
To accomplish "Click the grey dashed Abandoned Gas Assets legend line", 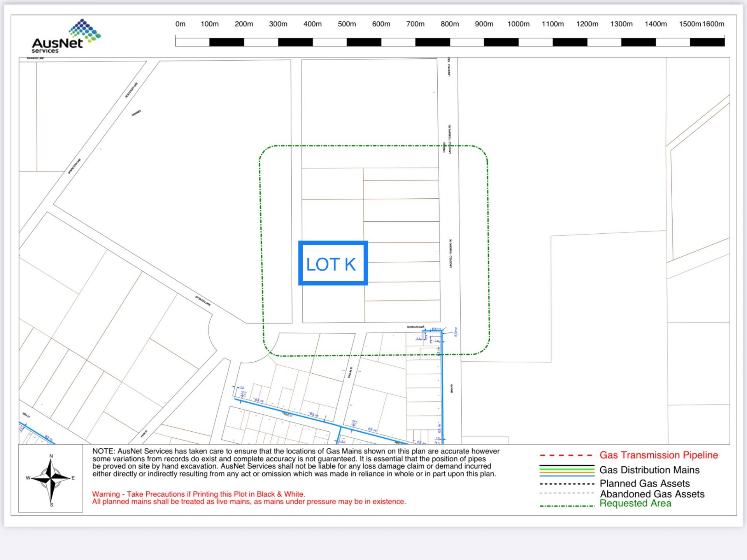I will point(567,493).
